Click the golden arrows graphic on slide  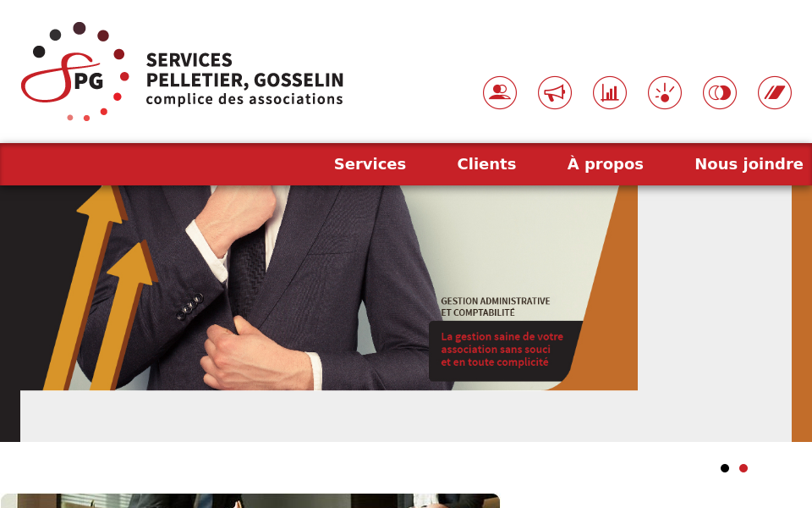[98, 288]
